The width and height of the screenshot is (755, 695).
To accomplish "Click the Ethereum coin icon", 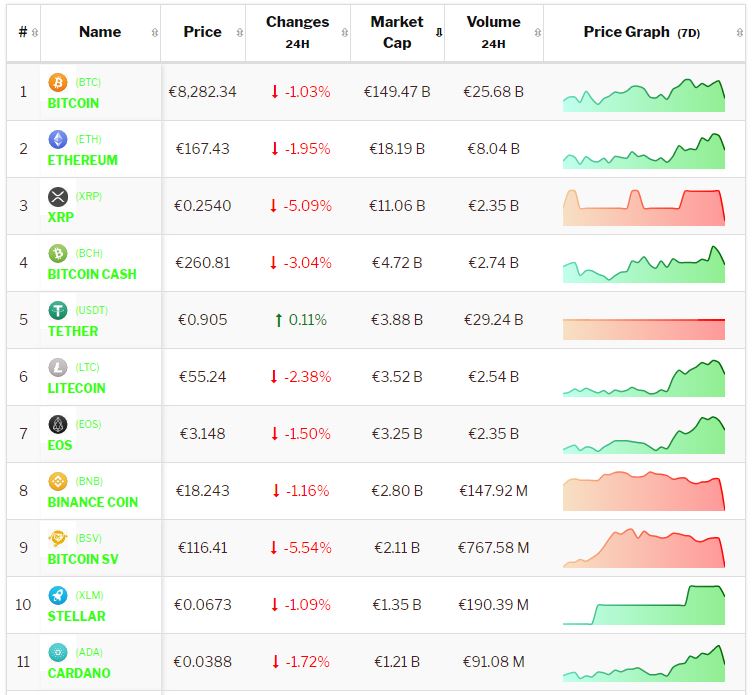I will (57, 139).
